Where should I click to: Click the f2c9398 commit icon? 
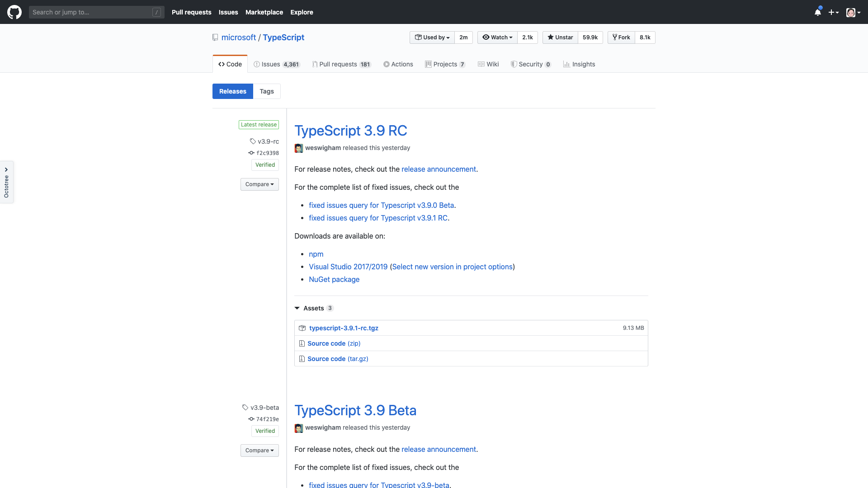tap(251, 153)
